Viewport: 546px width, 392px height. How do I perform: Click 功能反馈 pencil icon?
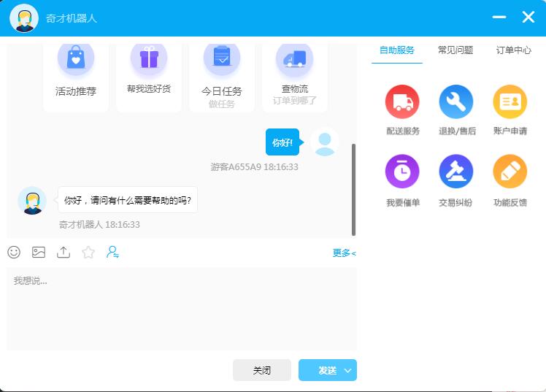pos(510,172)
